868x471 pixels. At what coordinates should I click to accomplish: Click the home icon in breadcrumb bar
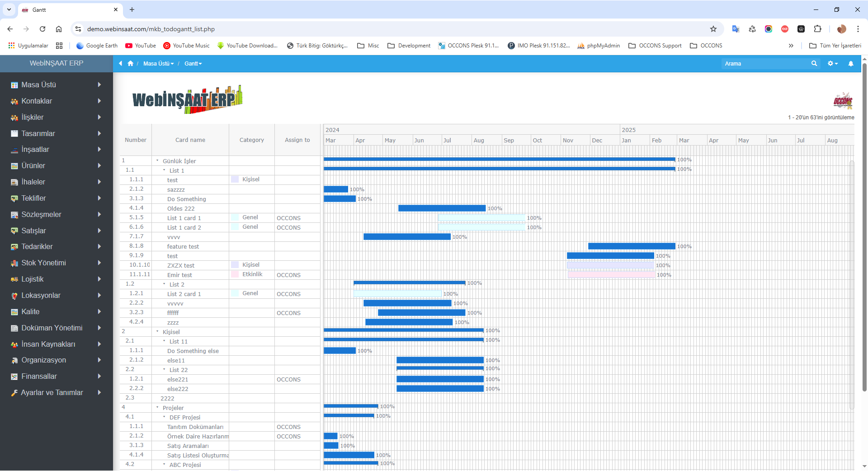tap(131, 64)
